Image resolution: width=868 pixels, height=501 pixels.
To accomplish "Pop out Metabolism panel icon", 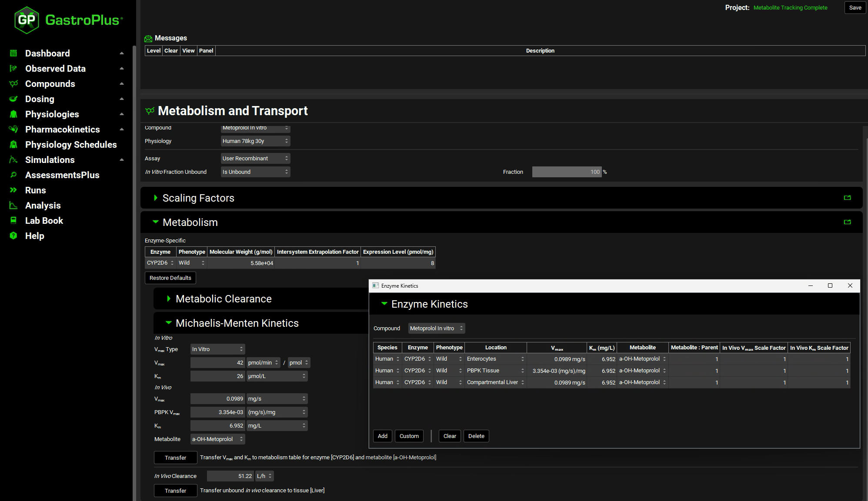I will [x=847, y=222].
